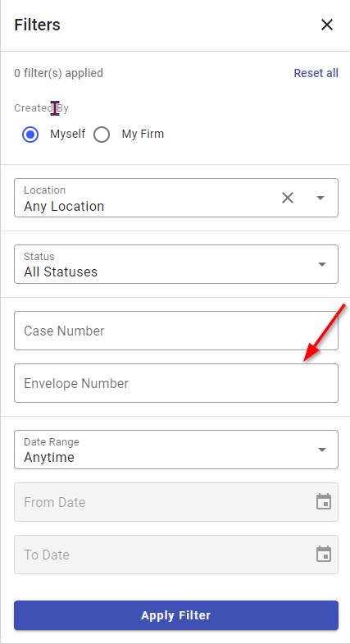Click the Filters panel heading
Viewport: 350px width, 644px height.
click(38, 25)
